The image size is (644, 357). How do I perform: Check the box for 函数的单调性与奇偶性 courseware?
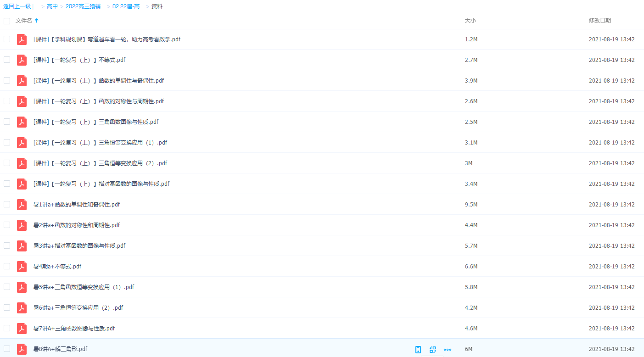pos(7,80)
